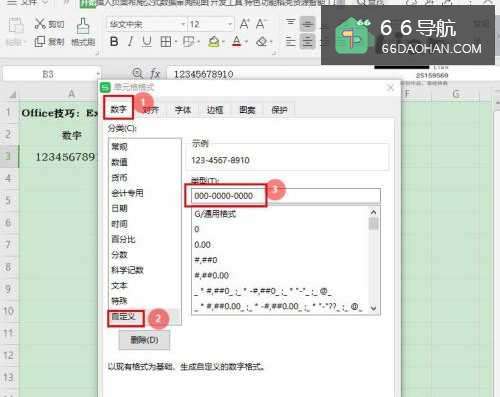Viewport: 500px width, 397px height.
Task: Switch to the 保护 tab
Action: (279, 110)
